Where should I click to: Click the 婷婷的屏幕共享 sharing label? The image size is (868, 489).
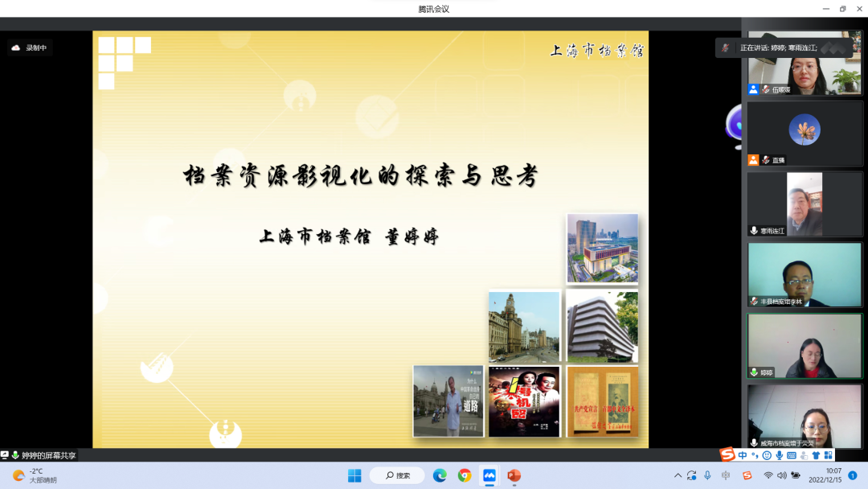49,455
